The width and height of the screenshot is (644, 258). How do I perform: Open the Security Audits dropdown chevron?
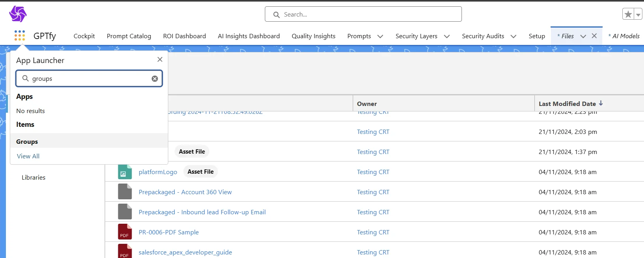tap(513, 36)
